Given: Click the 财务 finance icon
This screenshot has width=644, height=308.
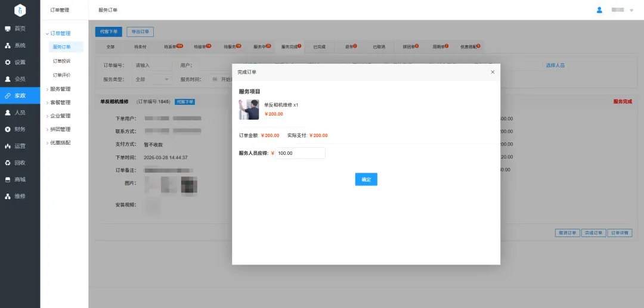Looking at the screenshot, I should tap(8, 129).
